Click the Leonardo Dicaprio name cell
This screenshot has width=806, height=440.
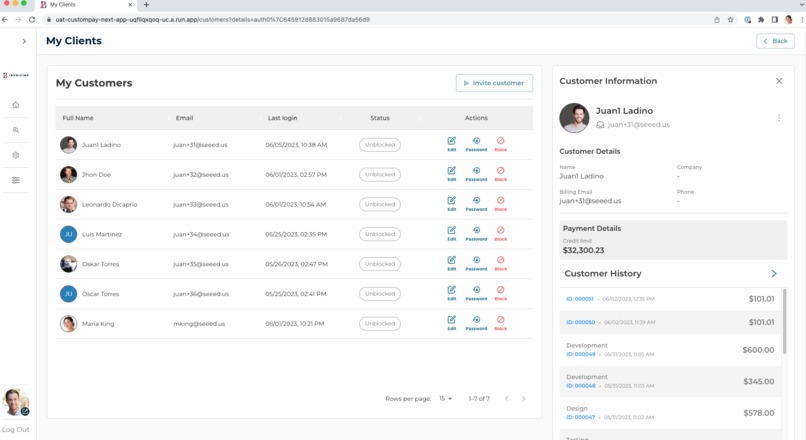tap(109, 204)
